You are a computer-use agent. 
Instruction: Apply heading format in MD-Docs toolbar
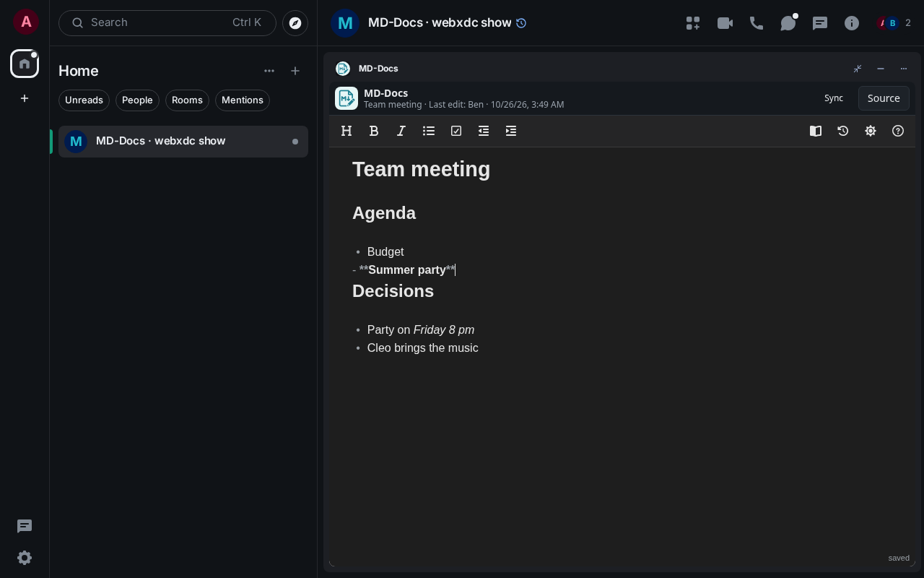pyautogui.click(x=346, y=131)
